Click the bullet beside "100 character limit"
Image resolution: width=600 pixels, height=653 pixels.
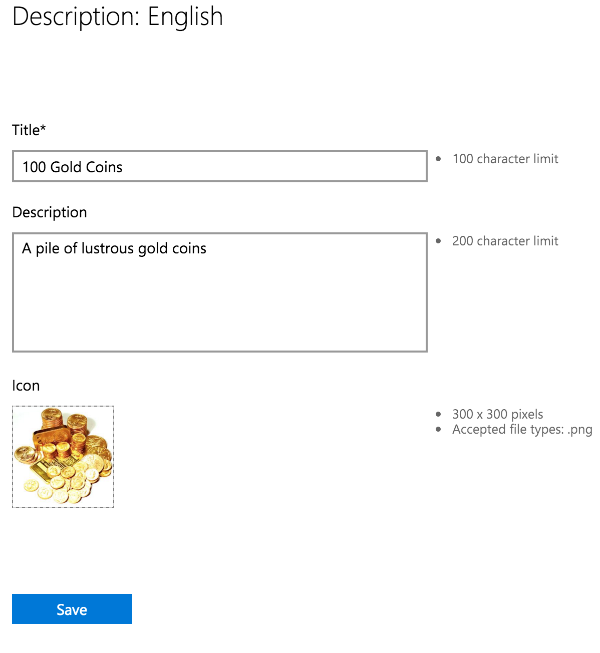(x=438, y=159)
